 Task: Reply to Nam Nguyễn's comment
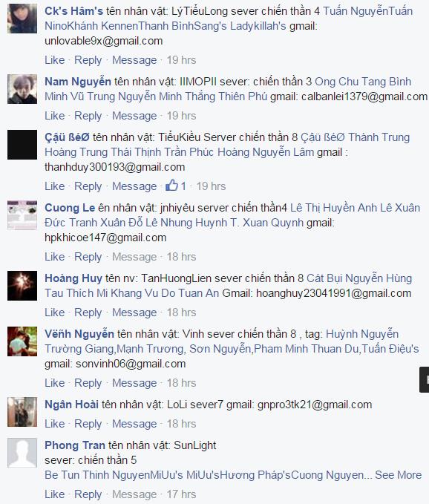pyautogui.click(x=88, y=115)
